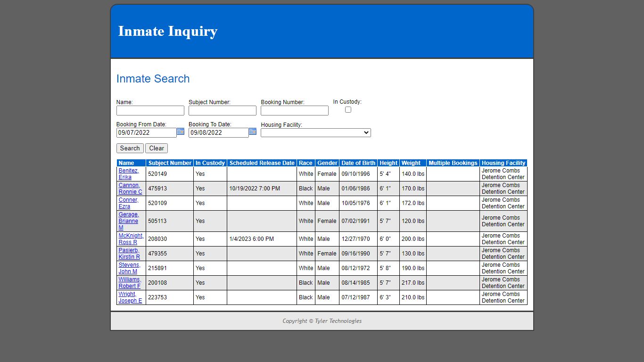Image resolution: width=644 pixels, height=362 pixels.
Task: Click the Date of Birth column header
Action: point(358,163)
